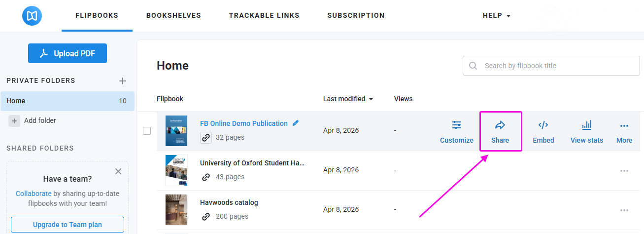This screenshot has width=644, height=234.
Task: Sort by Last modified column
Action: click(348, 99)
